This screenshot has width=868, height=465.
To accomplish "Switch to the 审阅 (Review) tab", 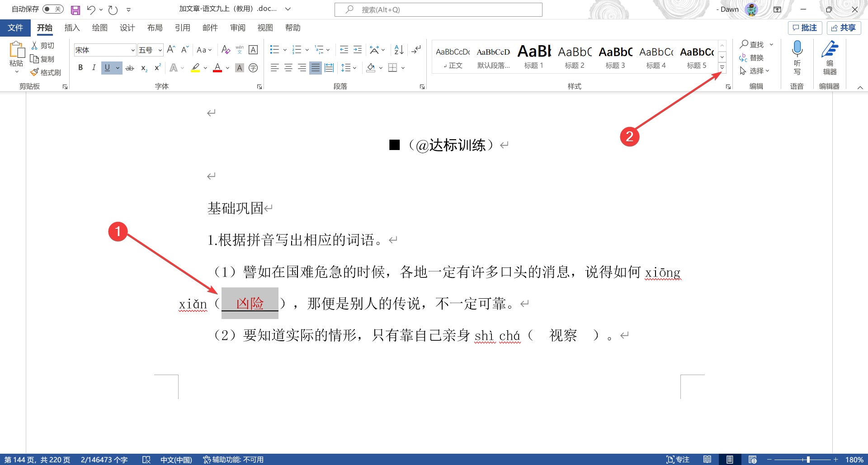I will 237,28.
